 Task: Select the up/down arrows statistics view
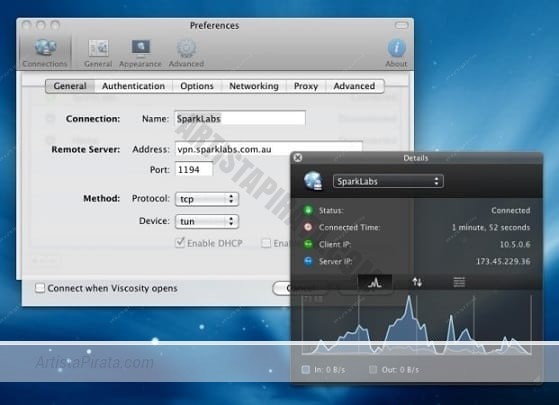(417, 282)
